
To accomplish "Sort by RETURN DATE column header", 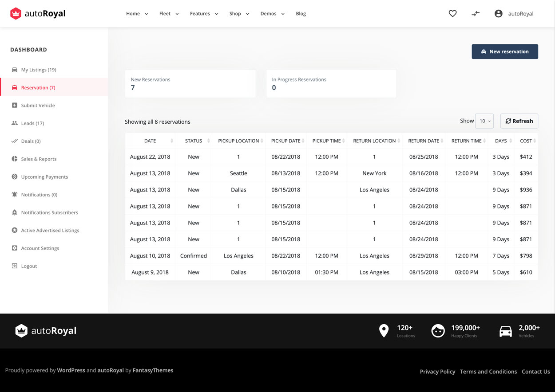I will click(424, 141).
